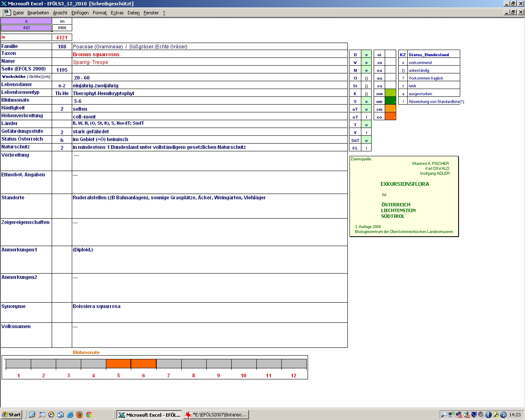Open Internet Explorer from quick launch
This screenshot has height=420, width=525.
pyautogui.click(x=70, y=415)
